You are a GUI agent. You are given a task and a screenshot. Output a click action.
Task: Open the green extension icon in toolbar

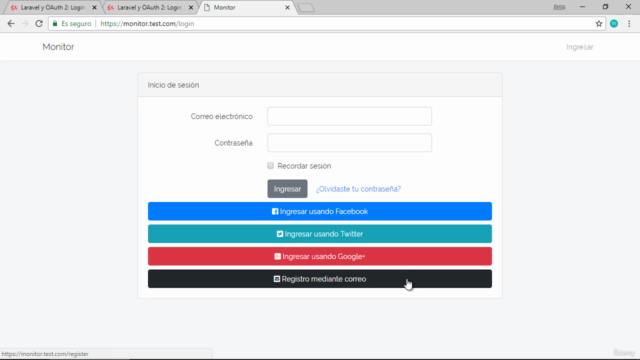(x=614, y=24)
